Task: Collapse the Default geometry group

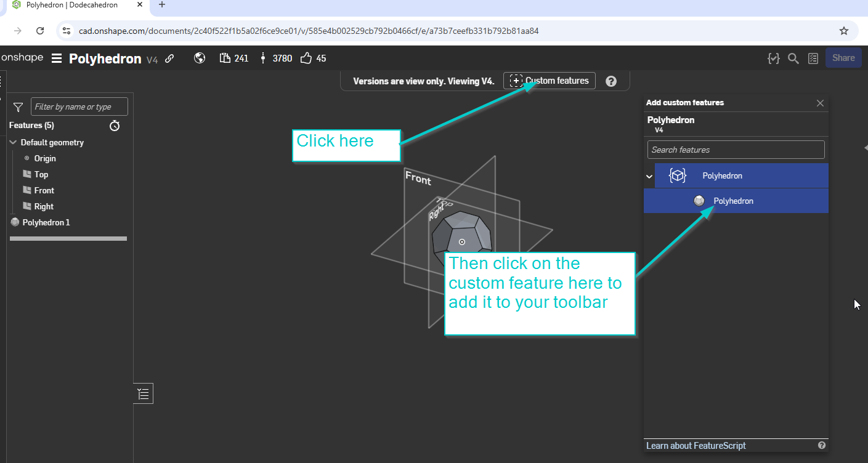Action: (14, 142)
